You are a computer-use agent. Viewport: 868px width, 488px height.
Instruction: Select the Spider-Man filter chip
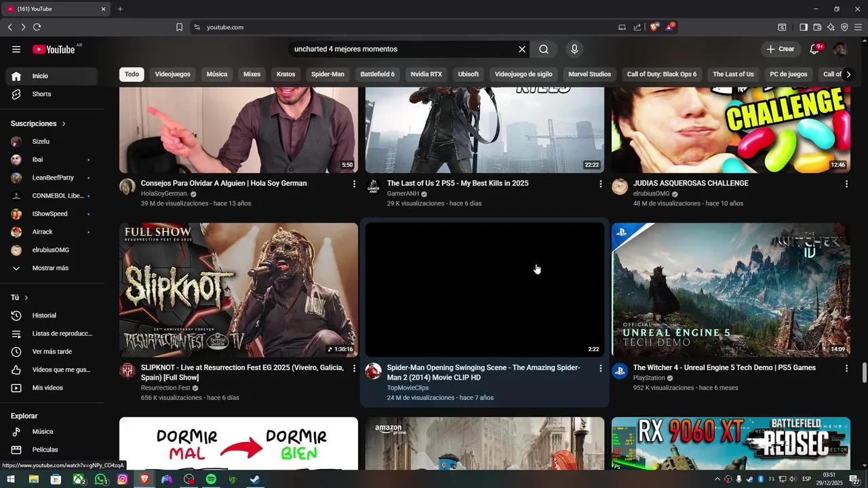328,75
